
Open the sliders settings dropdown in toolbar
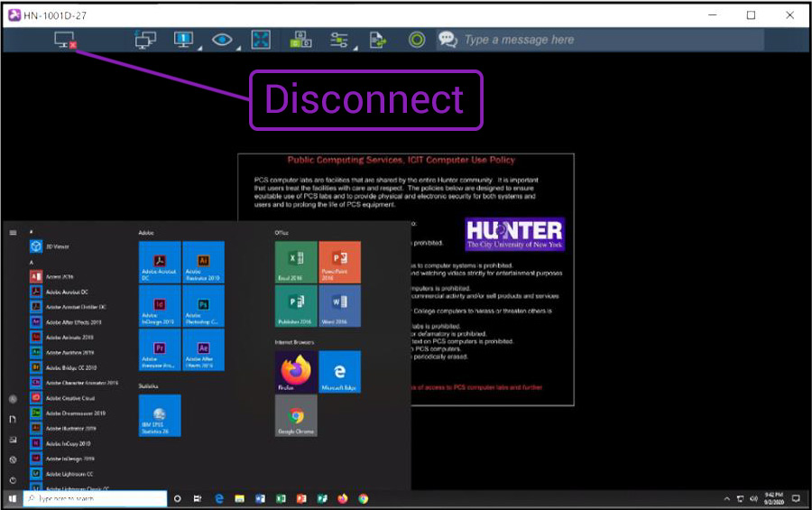[339, 40]
